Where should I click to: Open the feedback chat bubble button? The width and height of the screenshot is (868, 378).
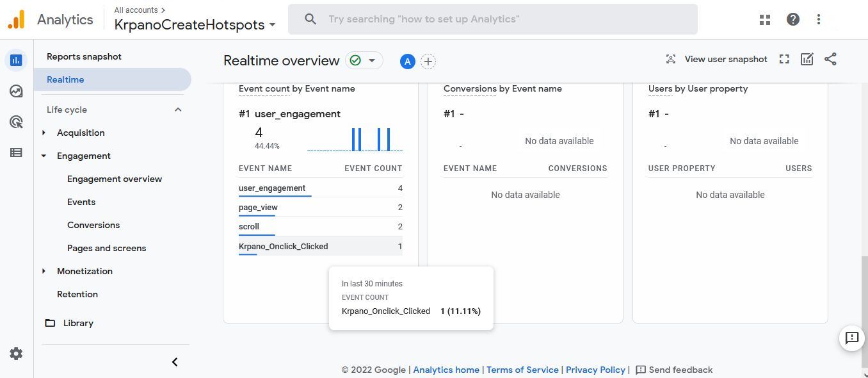click(851, 338)
